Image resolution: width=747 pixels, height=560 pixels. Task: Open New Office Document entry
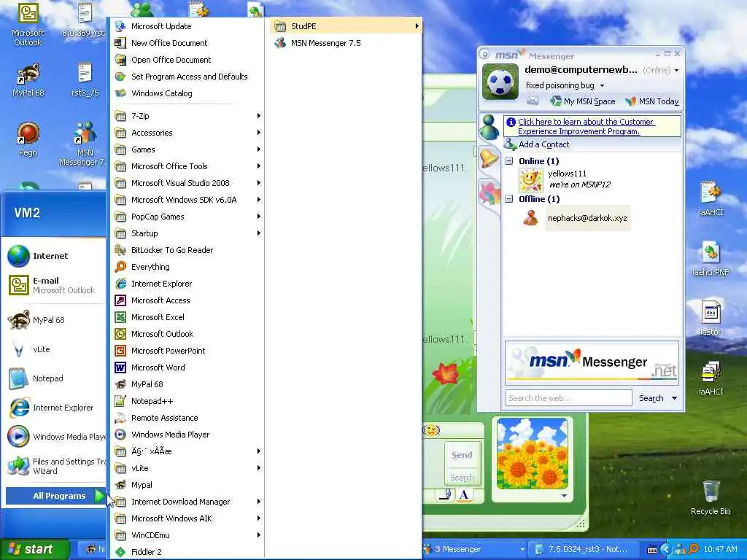click(x=187, y=43)
